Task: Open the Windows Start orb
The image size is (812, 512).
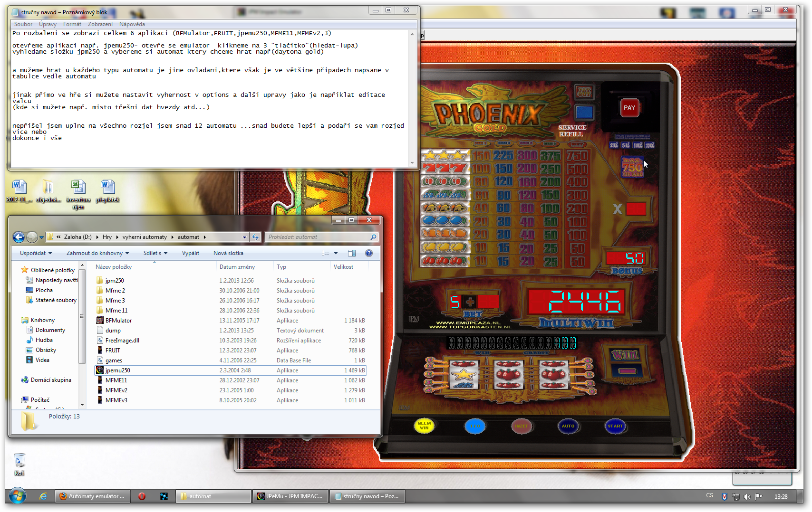Action: tap(18, 496)
